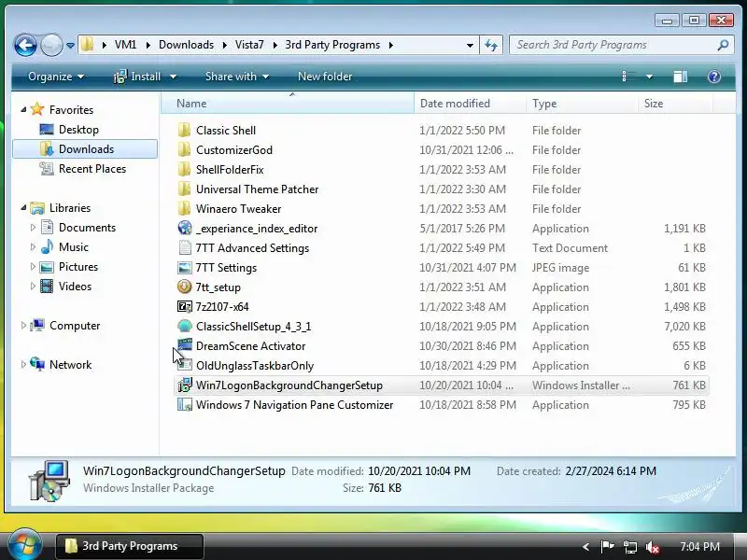Open the Organize menu
Image resolution: width=747 pixels, height=560 pixels.
click(x=56, y=77)
